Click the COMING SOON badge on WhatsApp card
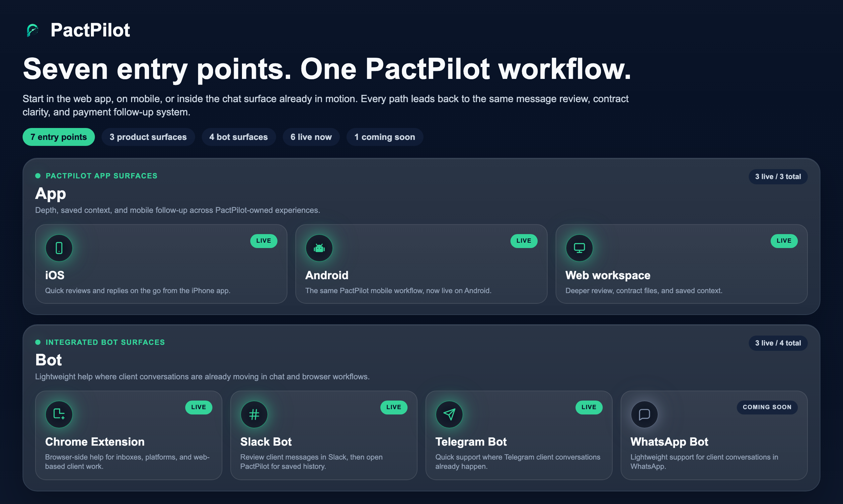Viewport: 843px width, 504px height. (x=767, y=407)
